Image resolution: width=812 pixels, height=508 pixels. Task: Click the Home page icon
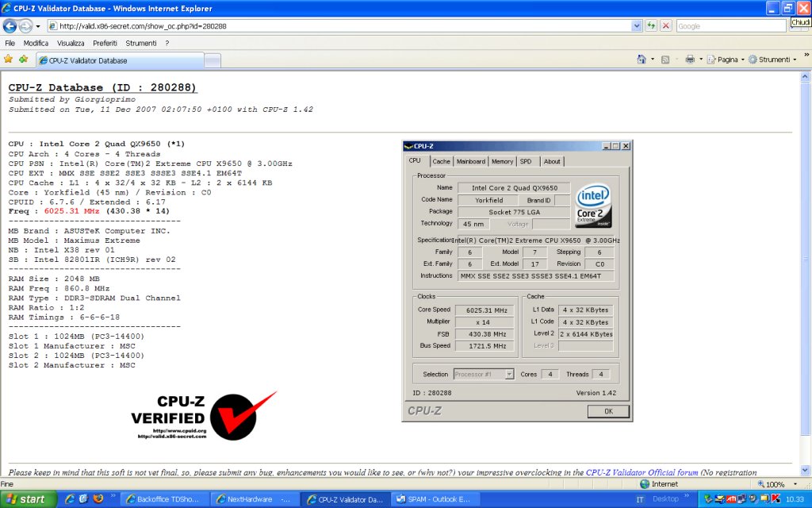pos(642,60)
